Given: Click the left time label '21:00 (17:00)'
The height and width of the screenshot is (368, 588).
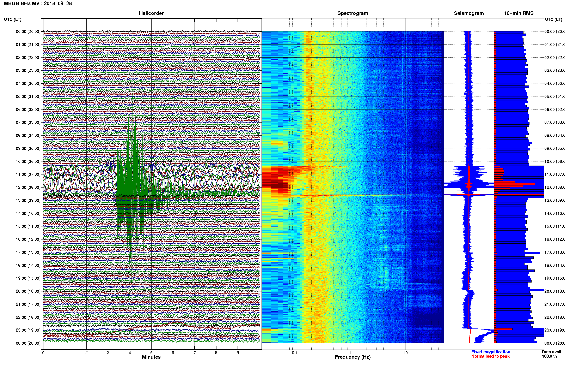Looking at the screenshot, I should (28, 304).
